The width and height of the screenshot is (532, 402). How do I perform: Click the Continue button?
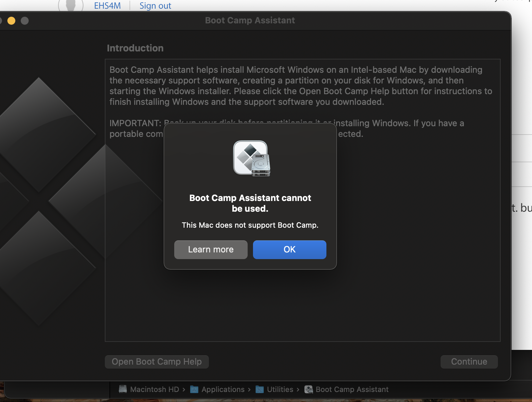point(469,362)
